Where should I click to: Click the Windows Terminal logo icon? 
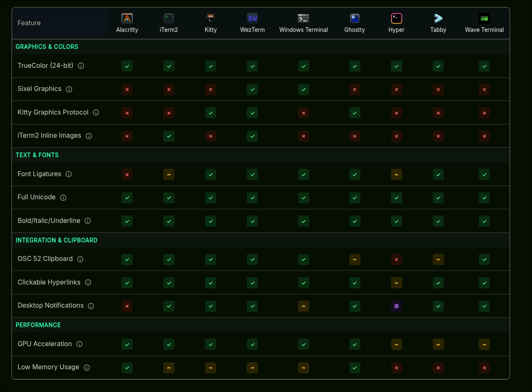point(304,18)
